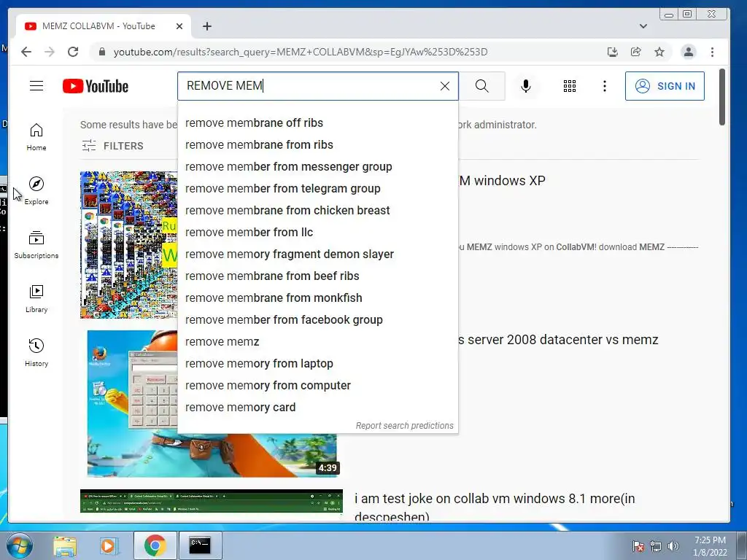Viewport: 747px width, 560px height.
Task: Click the taskbar volume speaker icon
Action: (x=673, y=546)
